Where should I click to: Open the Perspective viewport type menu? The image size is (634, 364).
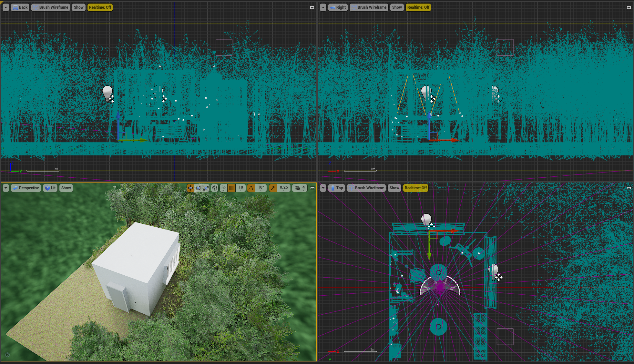(x=26, y=188)
